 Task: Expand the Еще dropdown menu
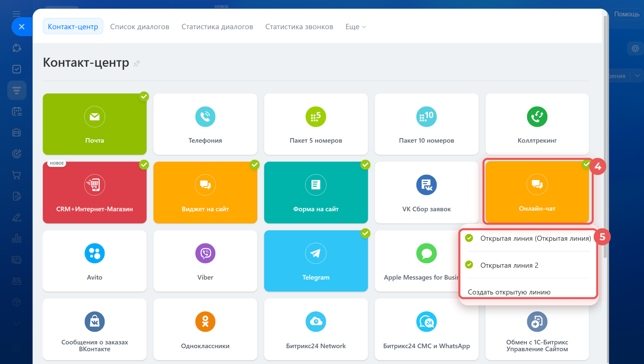click(x=356, y=26)
